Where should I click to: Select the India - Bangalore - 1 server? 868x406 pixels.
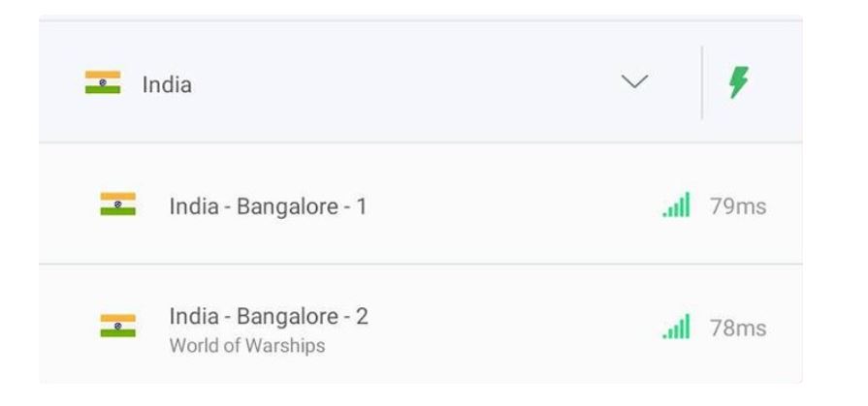click(x=268, y=206)
